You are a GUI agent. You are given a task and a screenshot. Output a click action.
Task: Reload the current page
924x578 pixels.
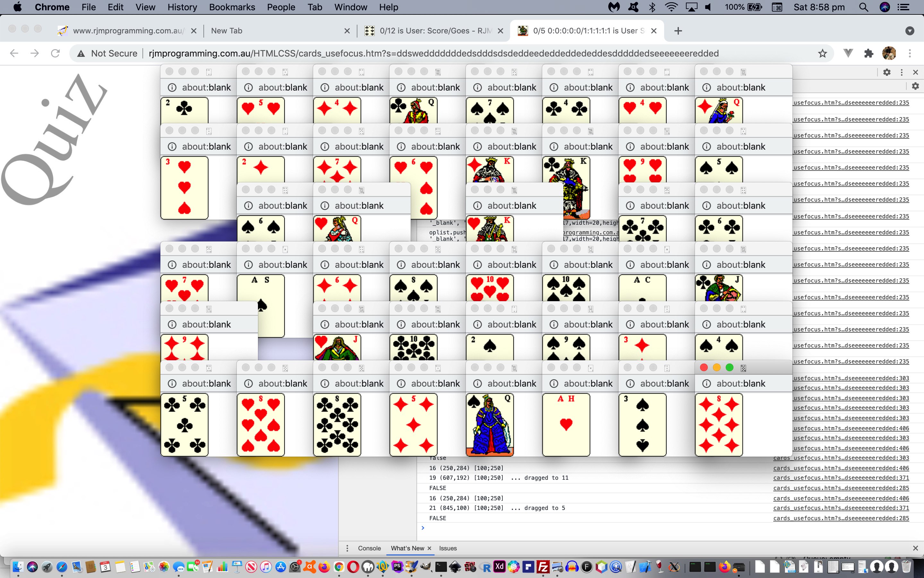[56, 53]
